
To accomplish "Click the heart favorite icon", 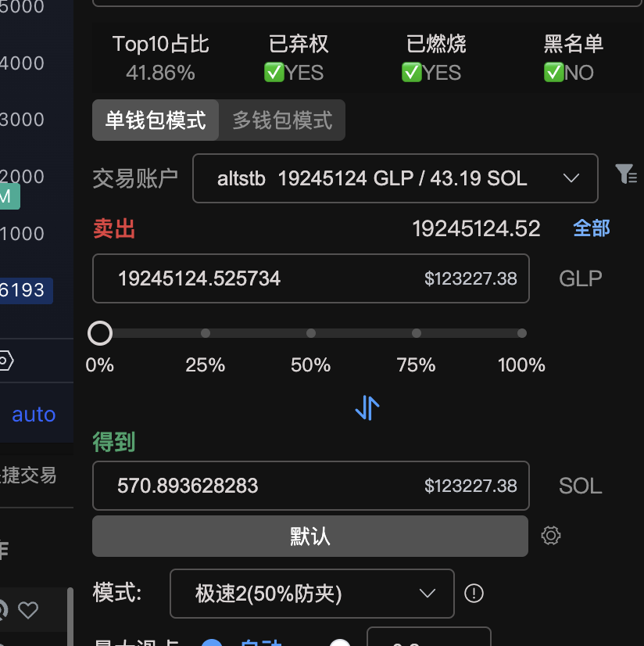I will pos(28,610).
